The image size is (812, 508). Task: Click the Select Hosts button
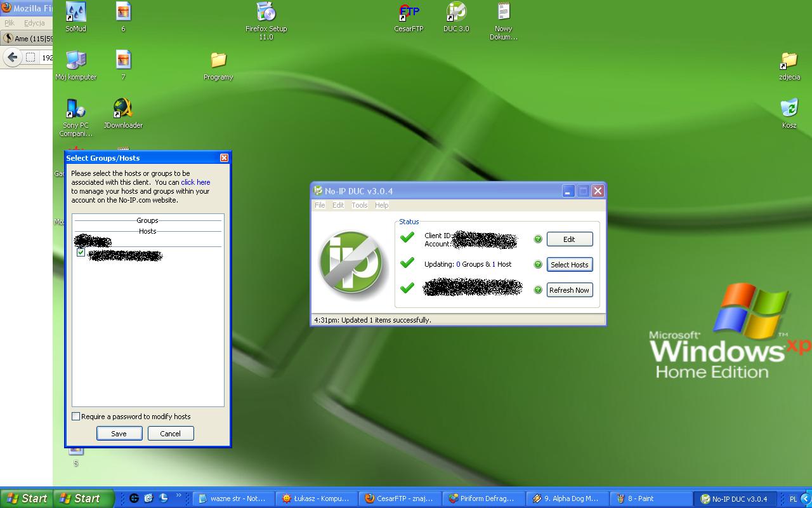[x=570, y=265]
